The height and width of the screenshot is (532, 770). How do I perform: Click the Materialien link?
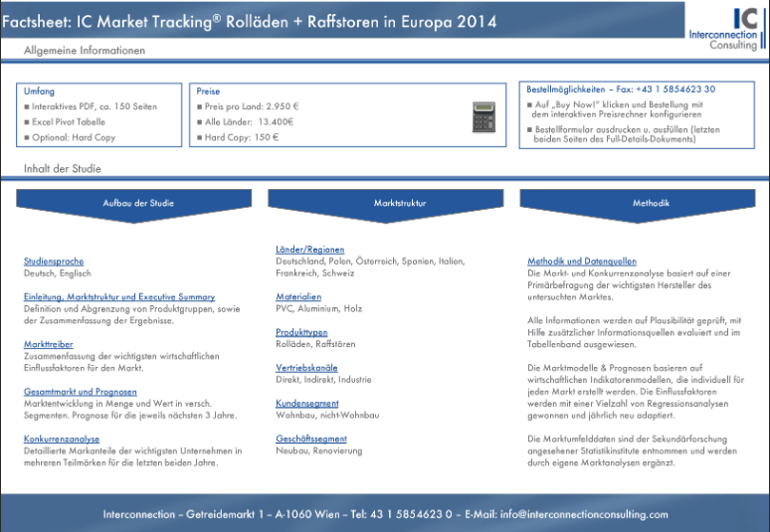click(x=298, y=296)
